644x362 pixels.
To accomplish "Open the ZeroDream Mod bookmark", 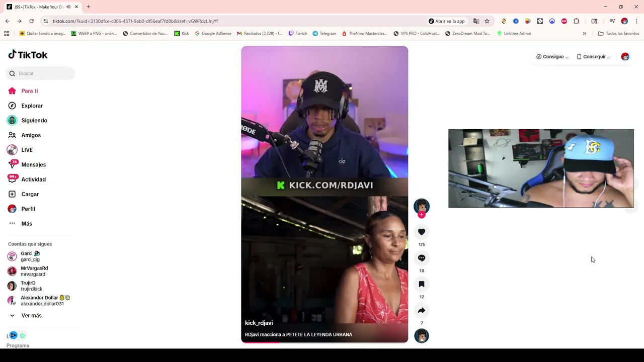I will tap(467, 34).
